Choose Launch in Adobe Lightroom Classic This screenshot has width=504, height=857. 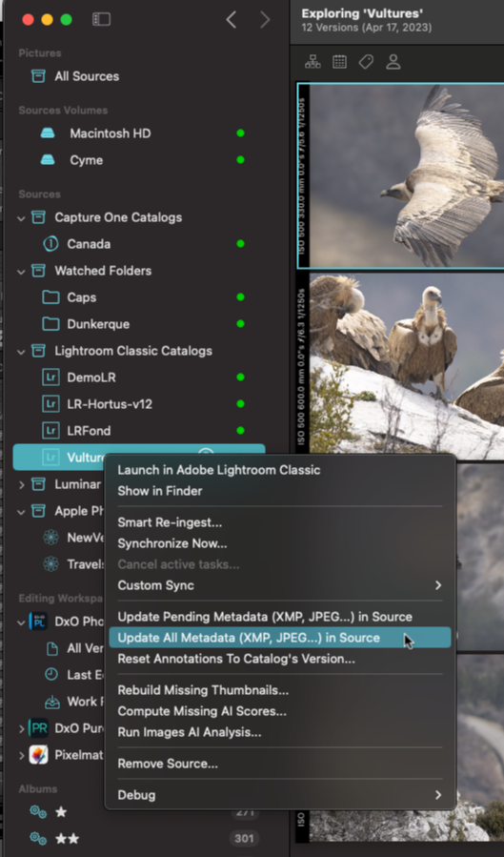click(x=280, y=470)
